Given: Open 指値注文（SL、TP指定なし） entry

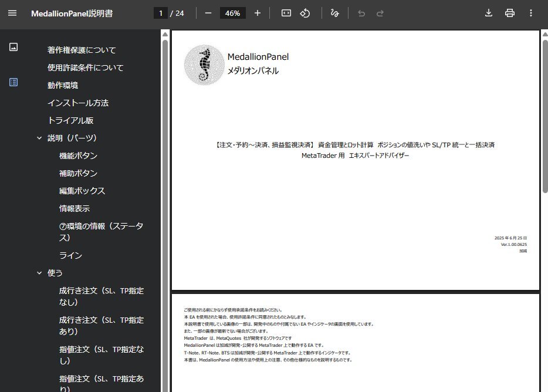Looking at the screenshot, I should point(102,355).
